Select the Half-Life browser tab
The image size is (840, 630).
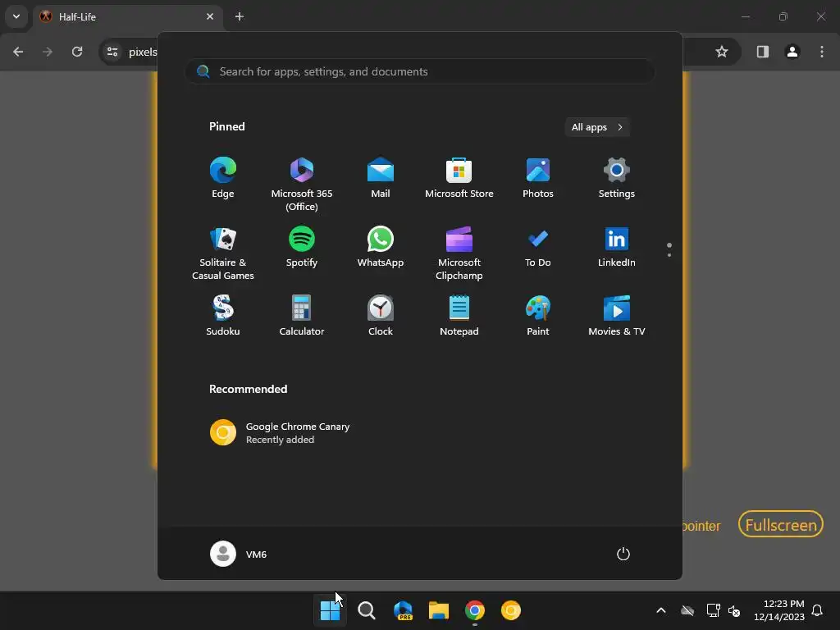point(129,16)
